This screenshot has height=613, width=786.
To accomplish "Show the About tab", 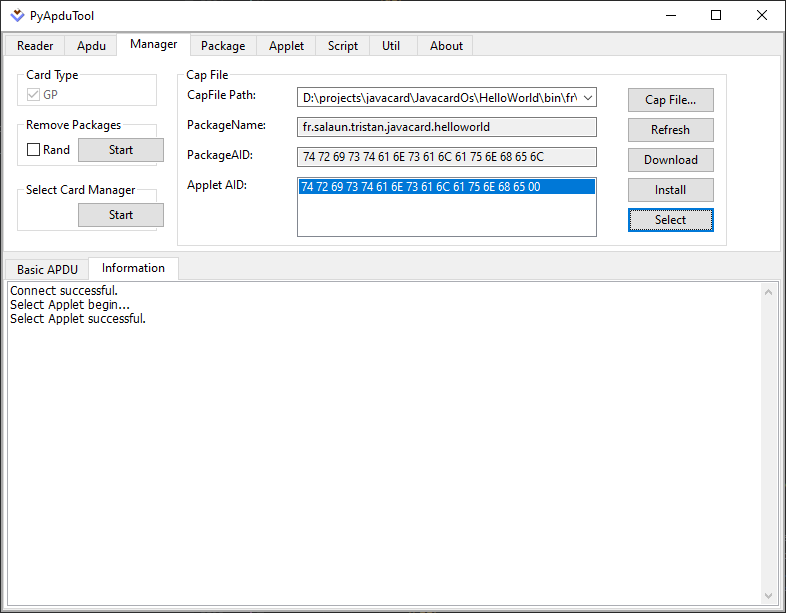I will tap(446, 46).
